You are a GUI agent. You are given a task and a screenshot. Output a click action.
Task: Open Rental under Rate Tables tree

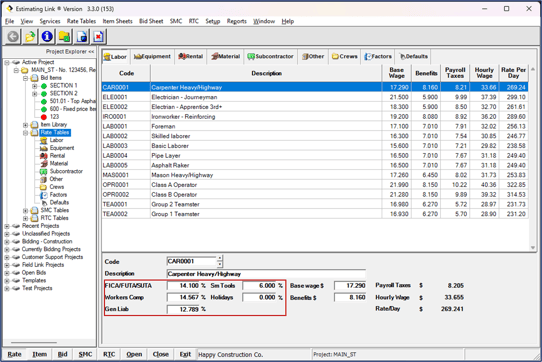click(57, 156)
